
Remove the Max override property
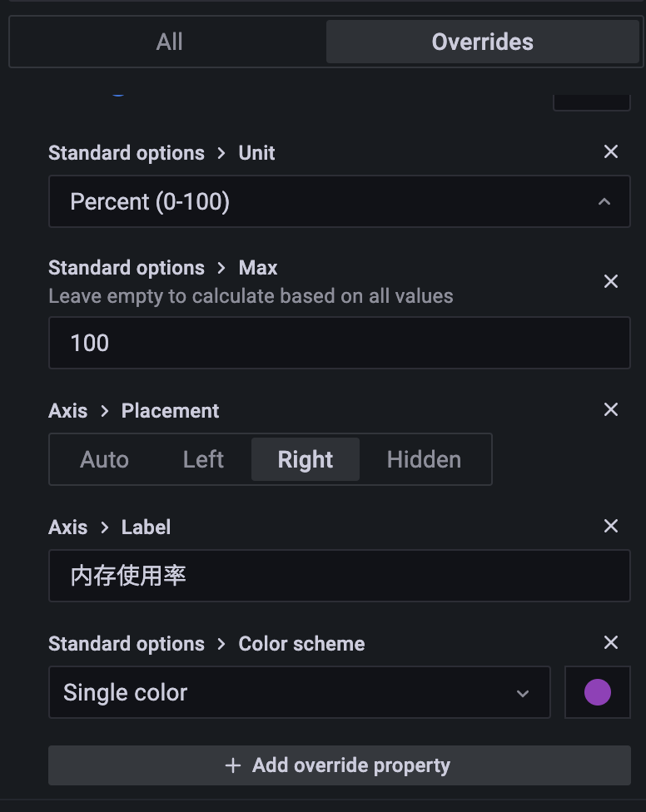611,281
